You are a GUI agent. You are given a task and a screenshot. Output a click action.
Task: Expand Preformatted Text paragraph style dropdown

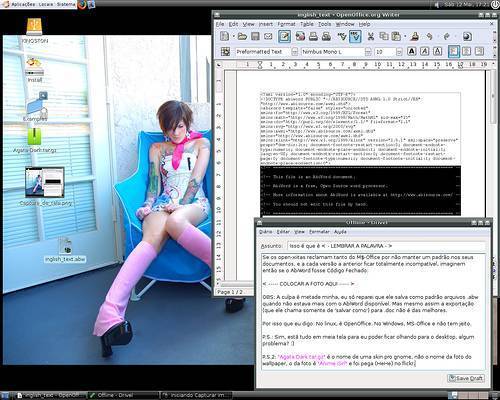pyautogui.click(x=295, y=52)
